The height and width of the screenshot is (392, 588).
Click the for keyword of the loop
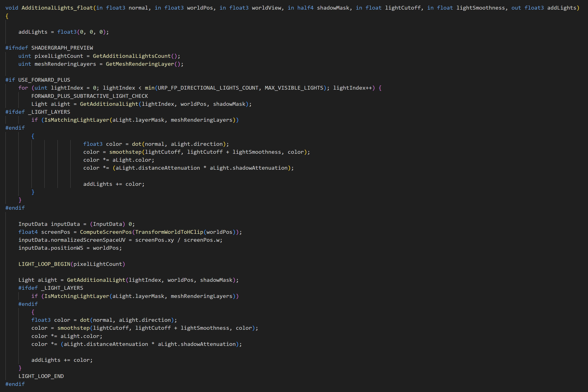point(23,88)
